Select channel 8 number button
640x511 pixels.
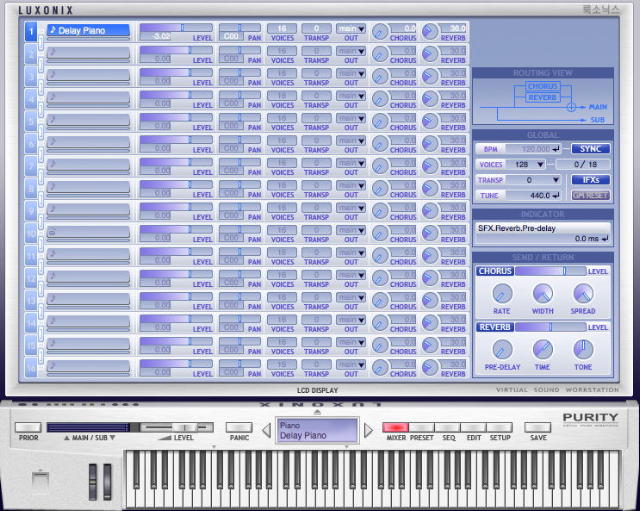tap(31, 189)
